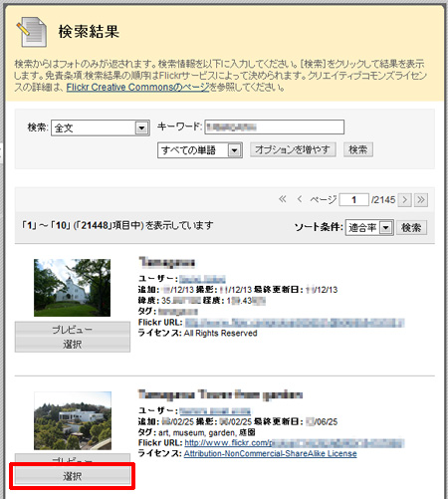Open user link of second result
This screenshot has height=499, width=448.
click(x=215, y=411)
